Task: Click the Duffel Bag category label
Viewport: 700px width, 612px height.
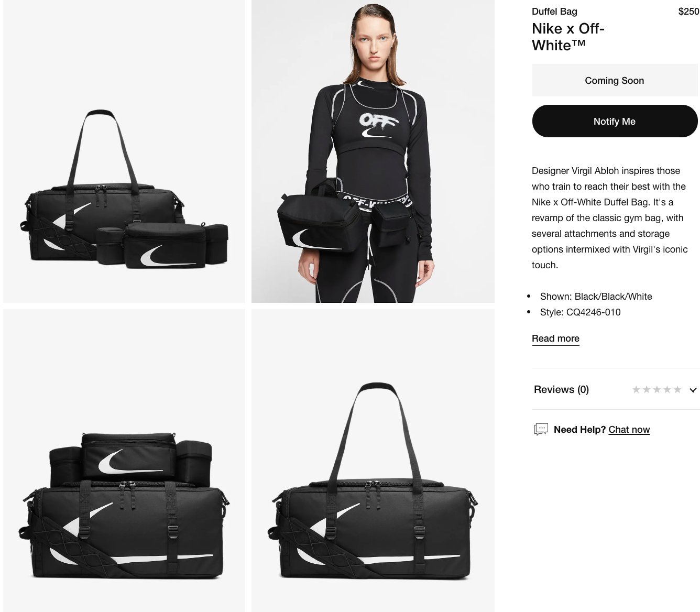Action: click(x=554, y=12)
